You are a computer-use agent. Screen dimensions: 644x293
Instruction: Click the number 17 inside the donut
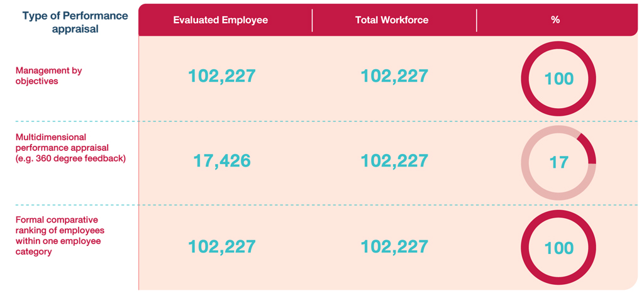(x=558, y=162)
